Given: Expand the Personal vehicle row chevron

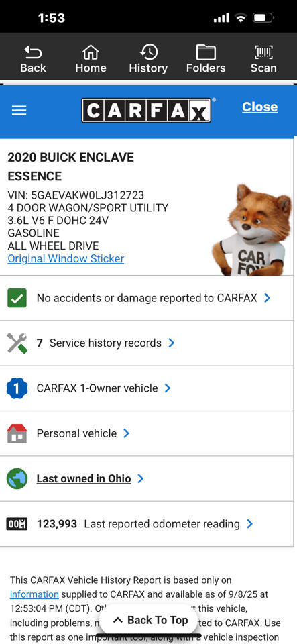Looking at the screenshot, I should [x=126, y=433].
